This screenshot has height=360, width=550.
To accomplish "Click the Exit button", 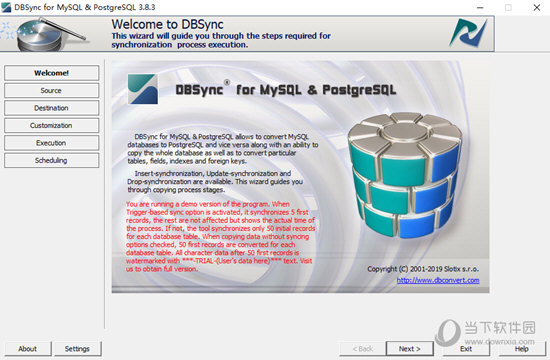I will click(x=466, y=349).
